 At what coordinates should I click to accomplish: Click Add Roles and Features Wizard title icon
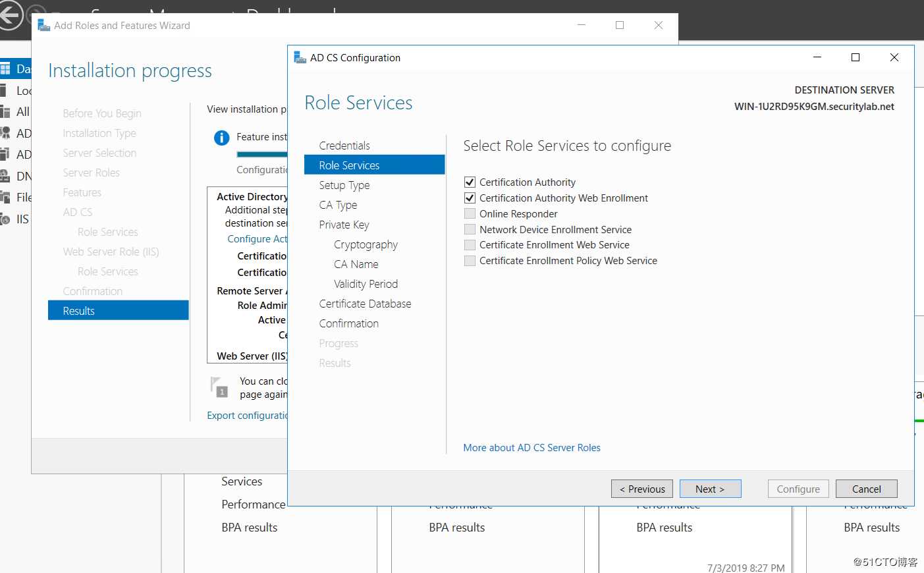44,25
